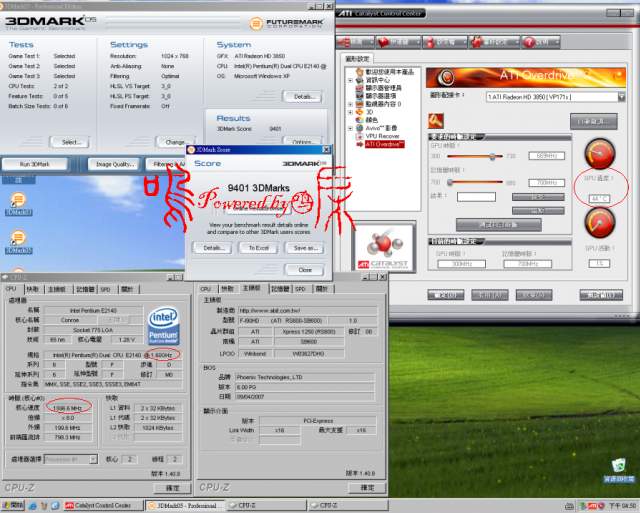Select the 顯示器選項 tree item
Image resolution: width=640 pixels, height=513 pixels.
pos(376,96)
